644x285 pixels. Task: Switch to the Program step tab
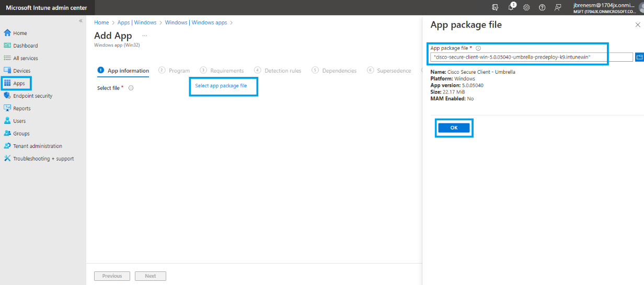[174, 71]
